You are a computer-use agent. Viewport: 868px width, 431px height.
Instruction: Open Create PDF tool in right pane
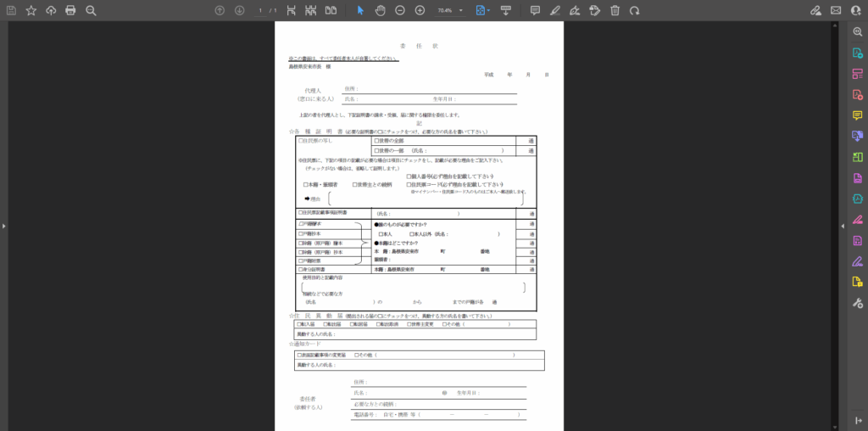pyautogui.click(x=858, y=95)
